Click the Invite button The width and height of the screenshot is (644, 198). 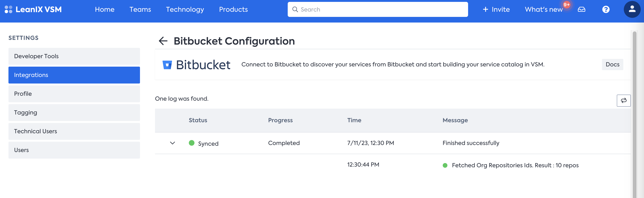tap(496, 9)
